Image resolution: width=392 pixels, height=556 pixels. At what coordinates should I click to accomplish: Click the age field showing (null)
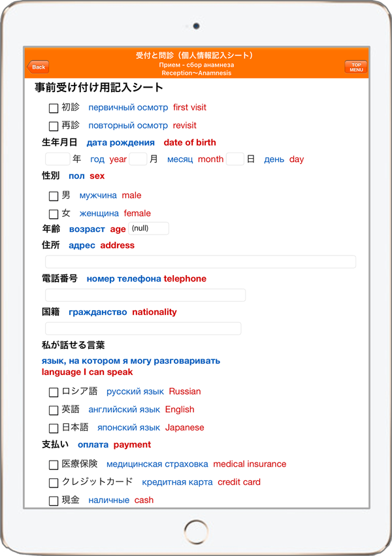tap(148, 229)
